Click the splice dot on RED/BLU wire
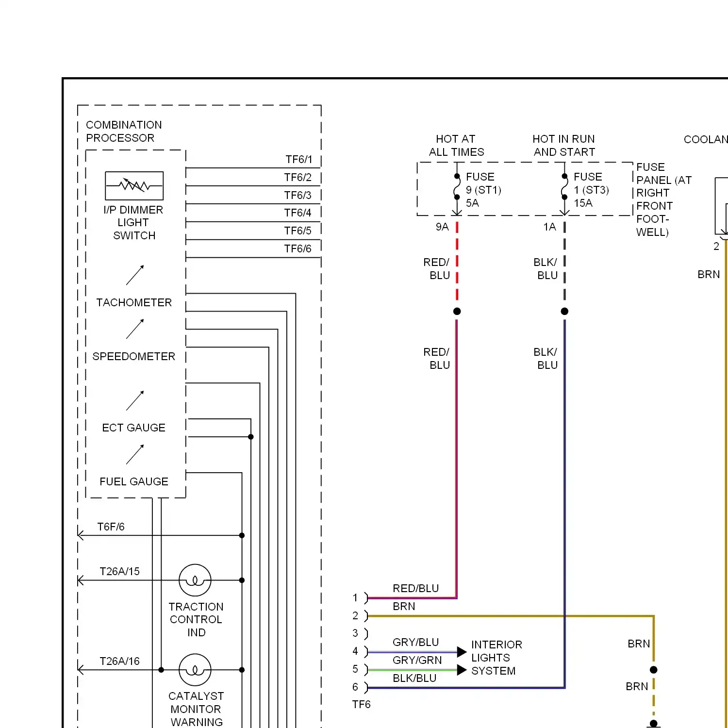The height and width of the screenshot is (728, 728). tap(457, 311)
